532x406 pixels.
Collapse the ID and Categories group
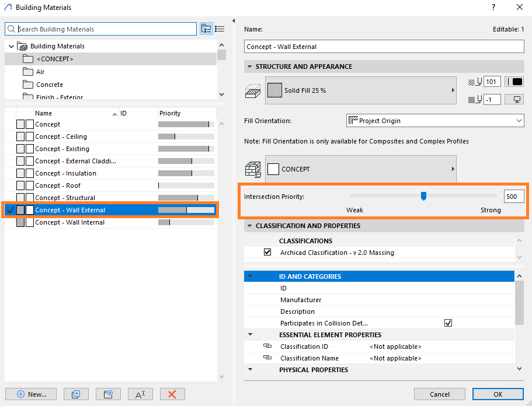pos(250,276)
